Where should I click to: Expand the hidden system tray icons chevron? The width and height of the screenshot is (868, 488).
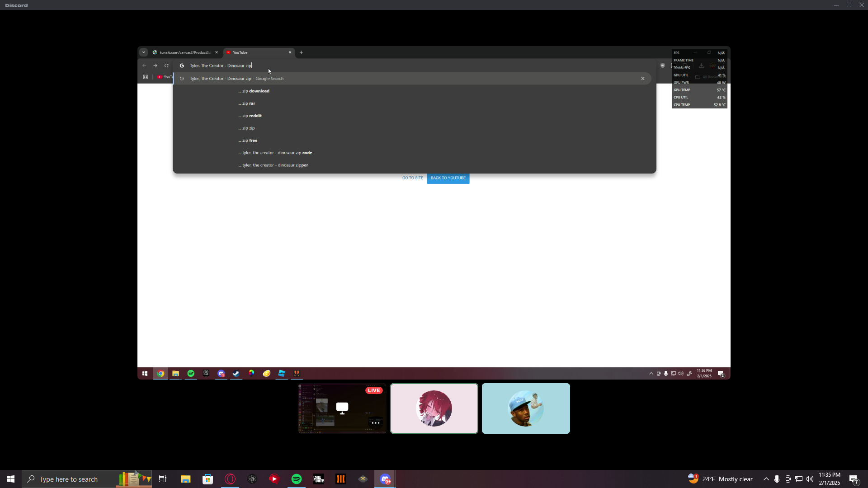click(x=766, y=479)
